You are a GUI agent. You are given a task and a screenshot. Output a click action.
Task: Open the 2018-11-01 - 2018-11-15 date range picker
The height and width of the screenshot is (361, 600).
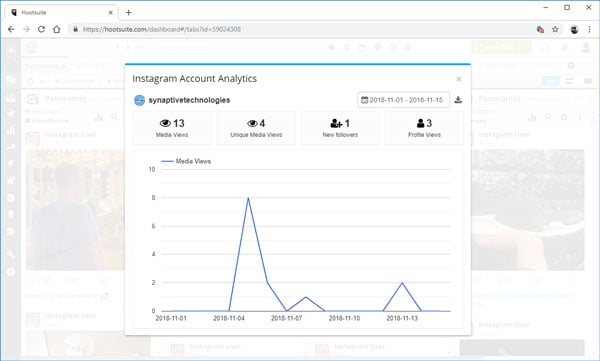click(403, 100)
